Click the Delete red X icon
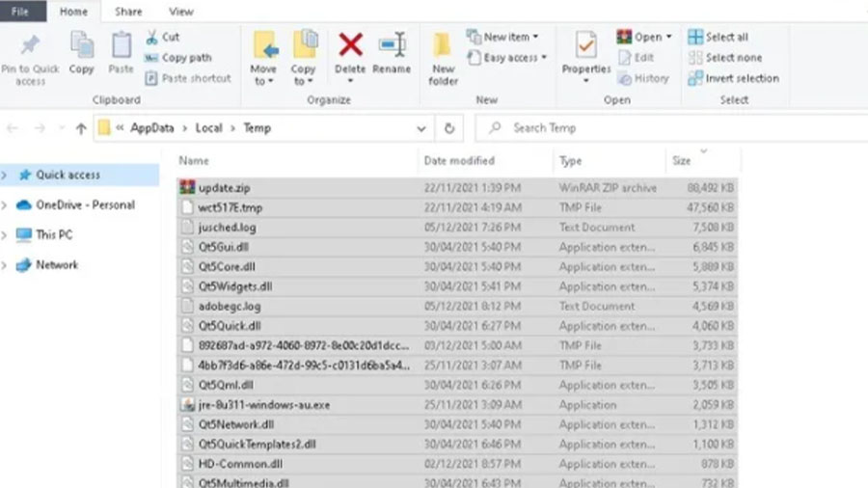This screenshot has width=868, height=488. click(350, 45)
